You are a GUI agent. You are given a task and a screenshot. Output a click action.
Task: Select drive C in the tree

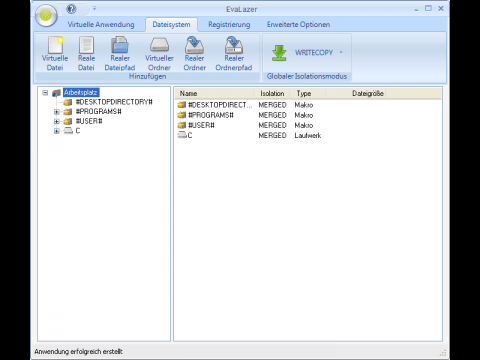click(78, 131)
